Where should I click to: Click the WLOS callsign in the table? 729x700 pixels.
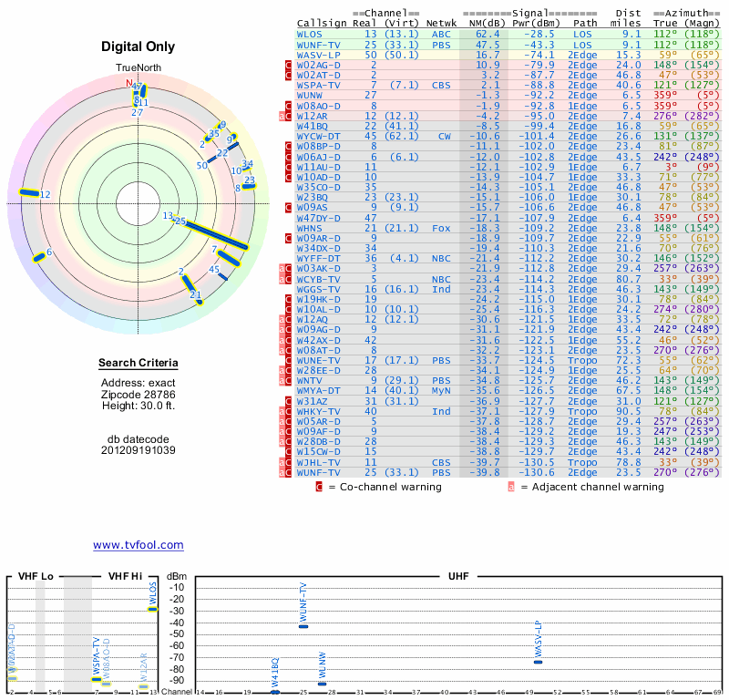pos(310,34)
